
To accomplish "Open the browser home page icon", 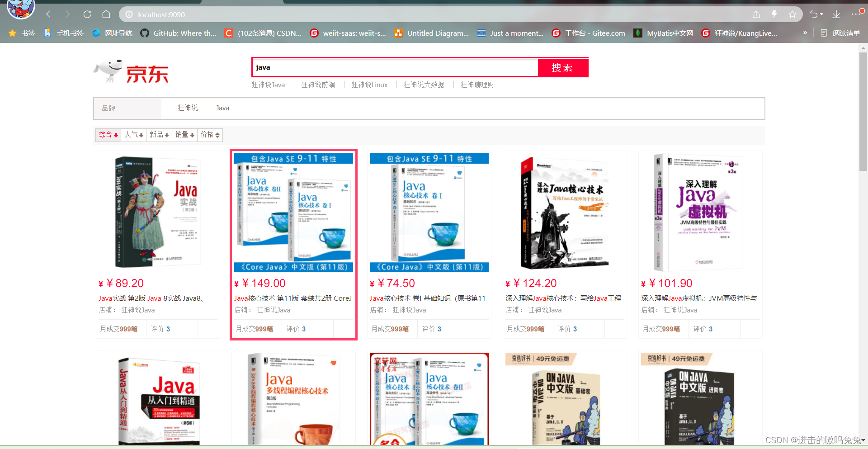I will click(x=106, y=14).
